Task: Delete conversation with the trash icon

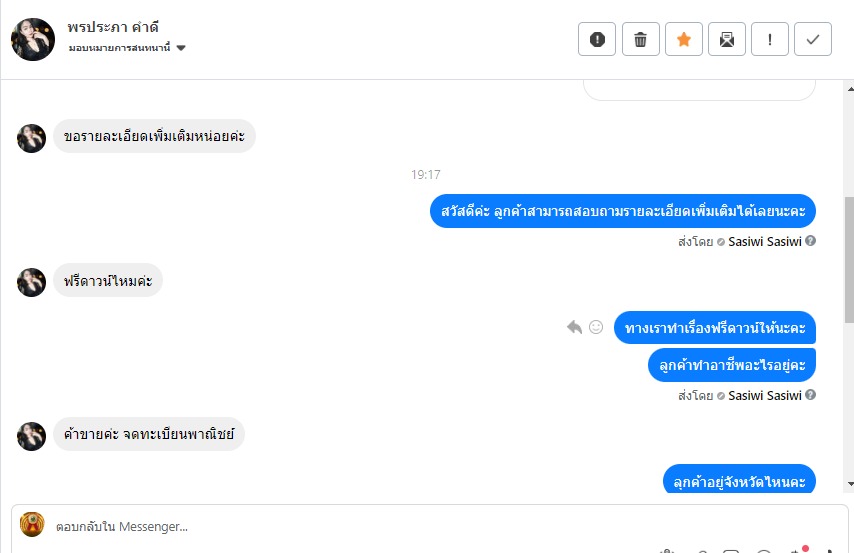Action: pyautogui.click(x=640, y=39)
